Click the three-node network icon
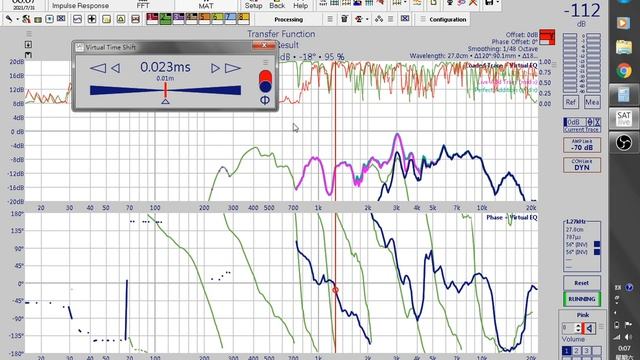 pyautogui.click(x=379, y=19)
